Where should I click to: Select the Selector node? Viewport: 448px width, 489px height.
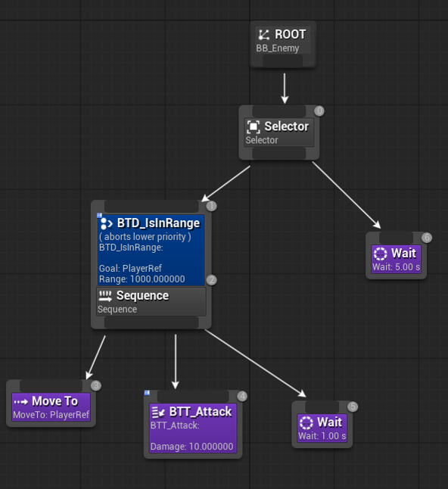279,132
